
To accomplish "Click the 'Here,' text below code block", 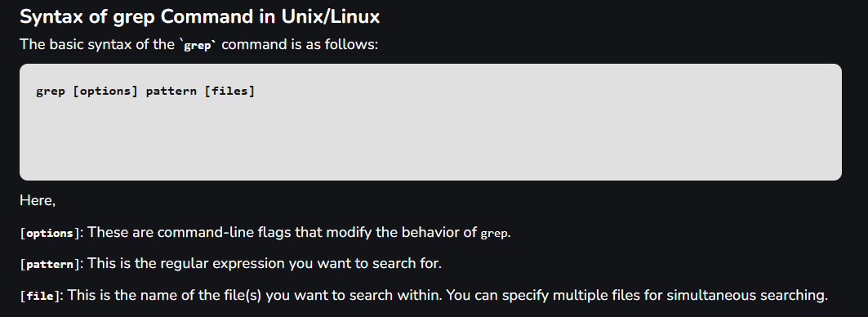I will (38, 201).
